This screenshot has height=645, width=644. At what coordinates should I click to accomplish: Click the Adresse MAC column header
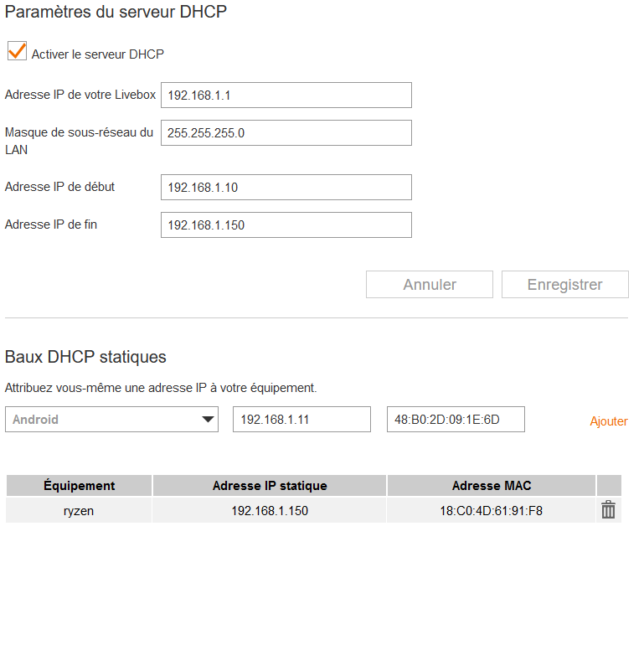(x=492, y=486)
